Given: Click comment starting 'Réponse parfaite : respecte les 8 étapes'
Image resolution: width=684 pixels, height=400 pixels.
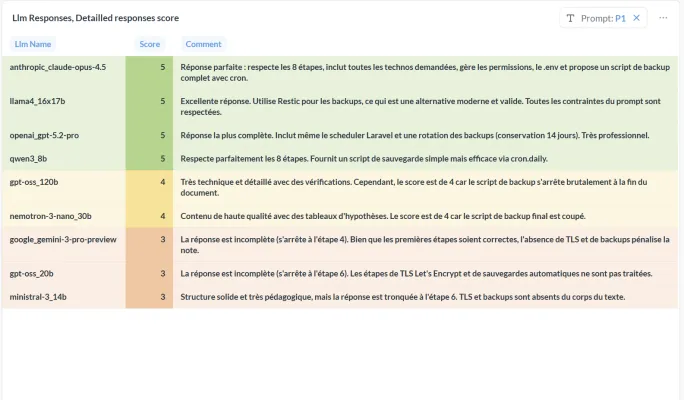Looking at the screenshot, I should pyautogui.click(x=425, y=73).
